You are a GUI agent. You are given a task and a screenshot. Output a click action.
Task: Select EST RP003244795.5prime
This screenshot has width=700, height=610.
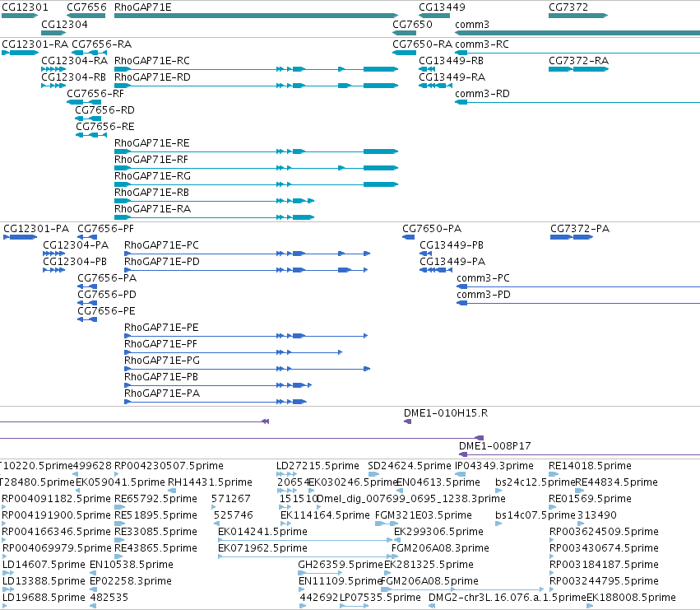click(552, 589)
